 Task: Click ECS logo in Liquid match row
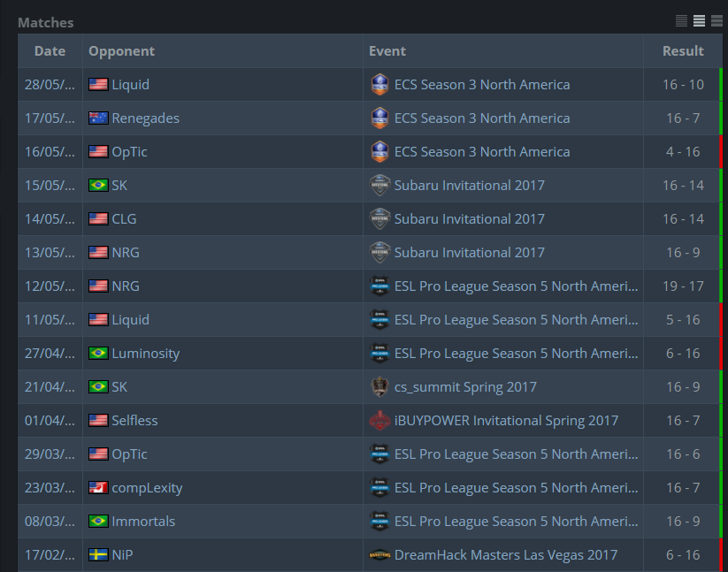point(379,85)
